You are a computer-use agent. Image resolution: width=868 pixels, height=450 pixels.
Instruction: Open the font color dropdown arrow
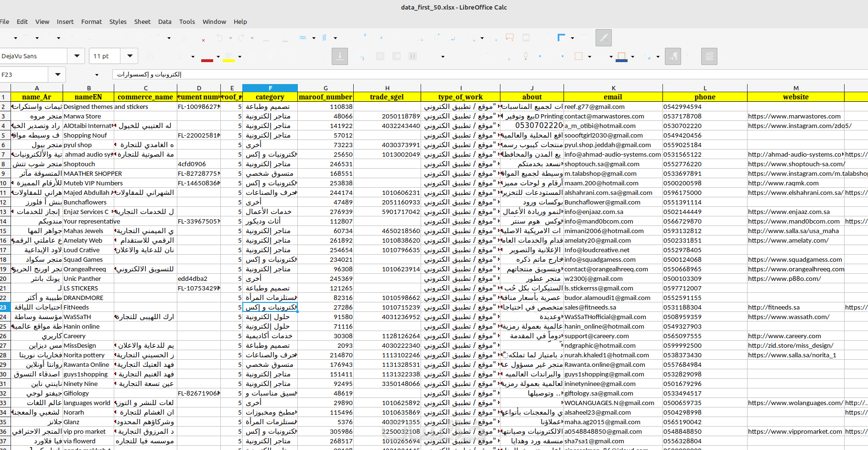218,57
